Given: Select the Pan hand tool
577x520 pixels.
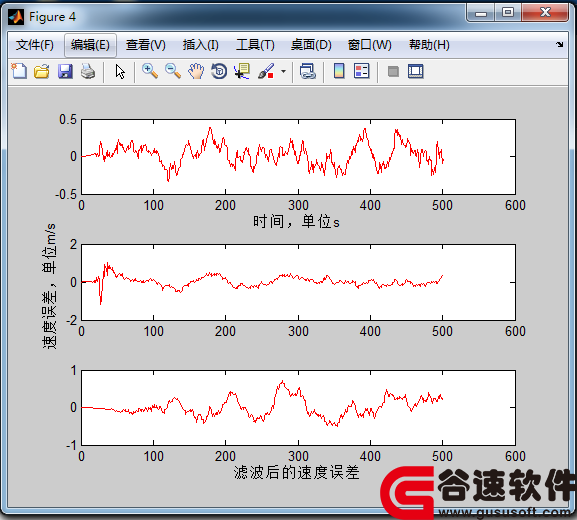Looking at the screenshot, I should click(x=196, y=71).
